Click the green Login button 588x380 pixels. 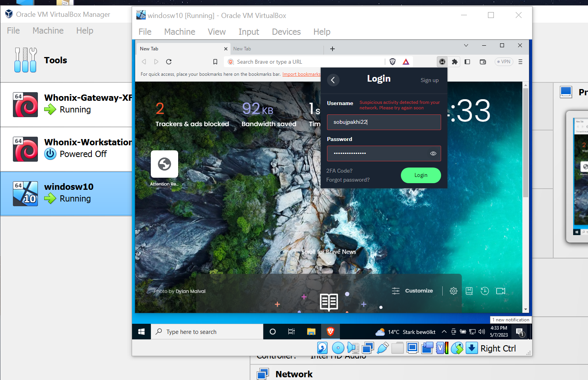tap(421, 175)
